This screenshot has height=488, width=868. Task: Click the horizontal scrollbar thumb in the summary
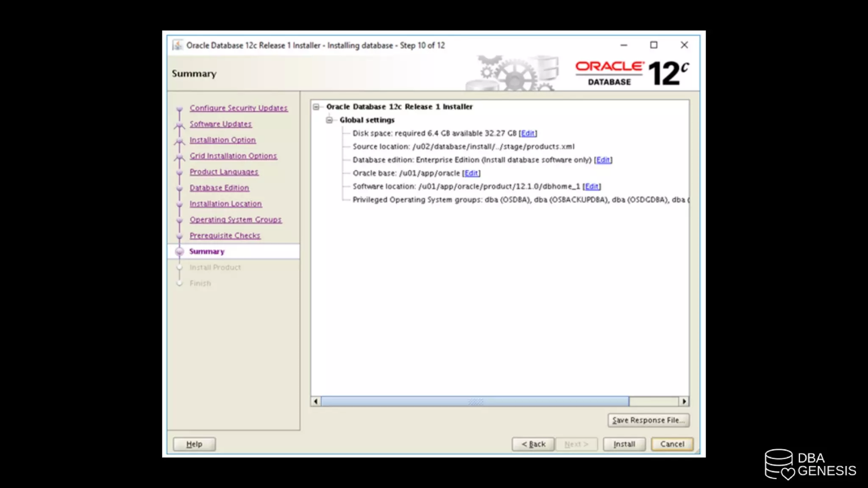click(475, 401)
